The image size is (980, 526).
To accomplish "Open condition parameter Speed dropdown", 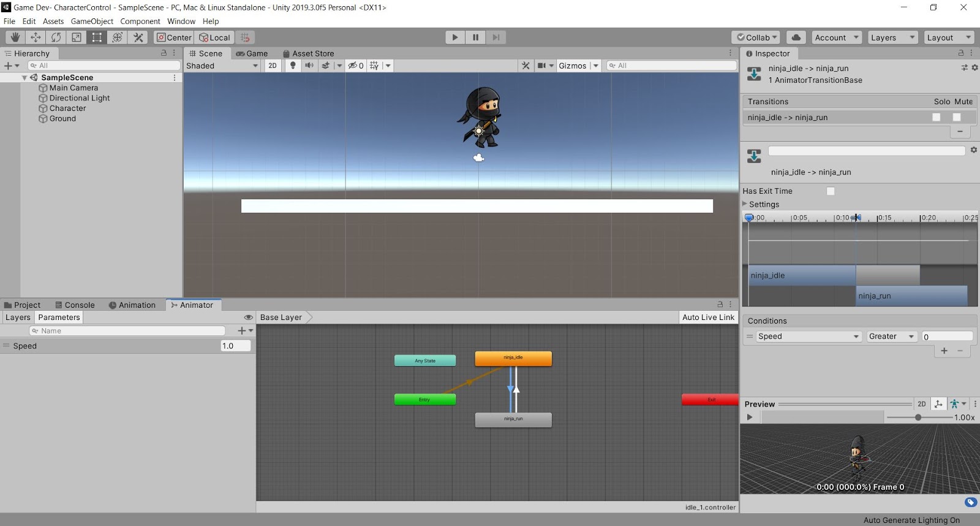I will (809, 337).
